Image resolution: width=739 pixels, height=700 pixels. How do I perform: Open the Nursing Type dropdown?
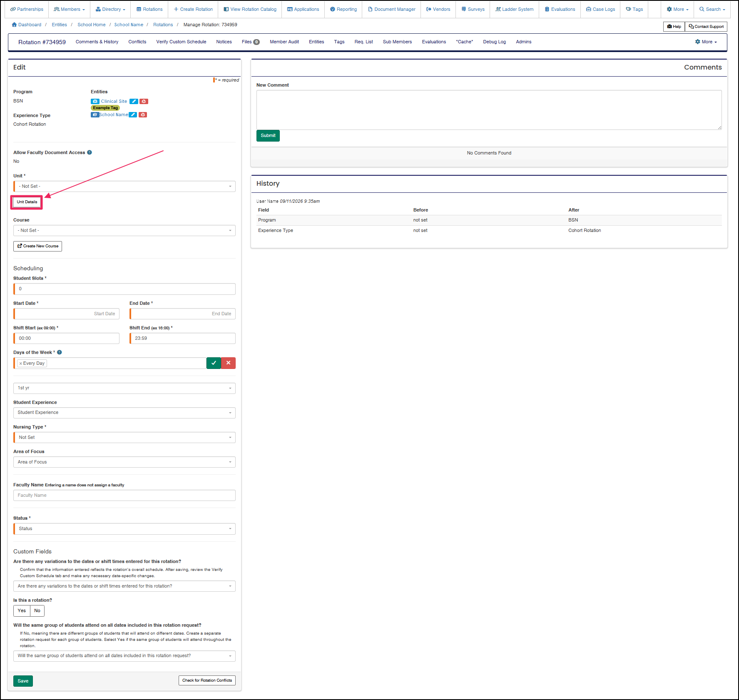[x=124, y=437]
